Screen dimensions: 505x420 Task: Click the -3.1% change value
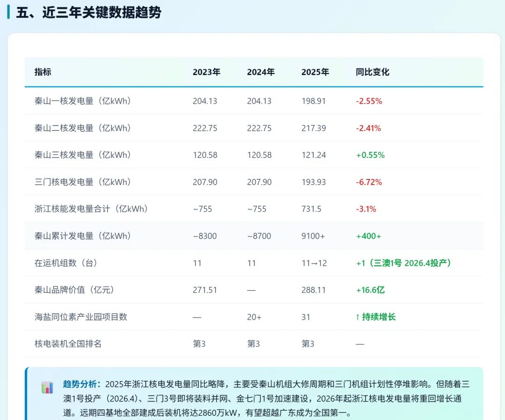point(366,209)
